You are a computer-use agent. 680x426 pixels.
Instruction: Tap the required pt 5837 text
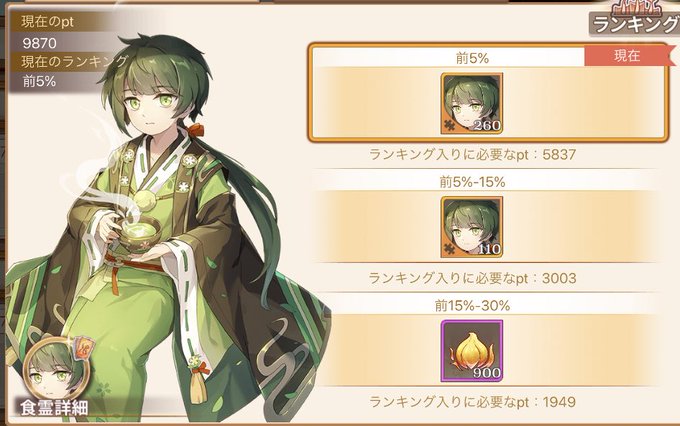(472, 154)
